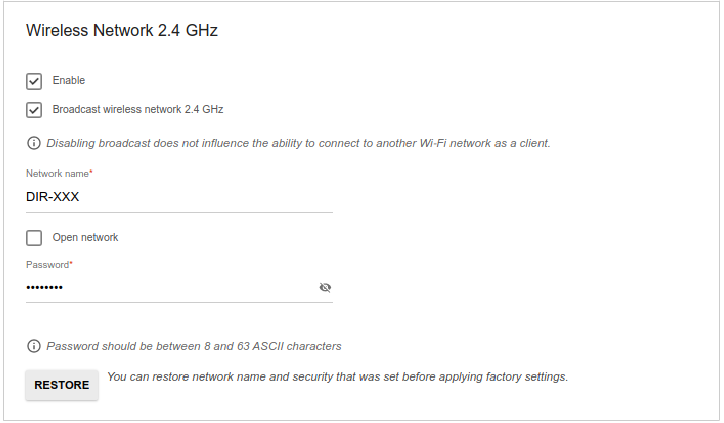Click the Broadcast wireless network 2.4 GHz label
Screen dimensions: 724x423
coord(138,109)
